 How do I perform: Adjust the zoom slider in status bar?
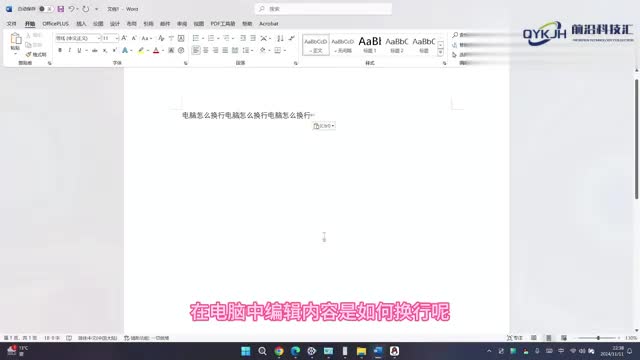point(598,338)
